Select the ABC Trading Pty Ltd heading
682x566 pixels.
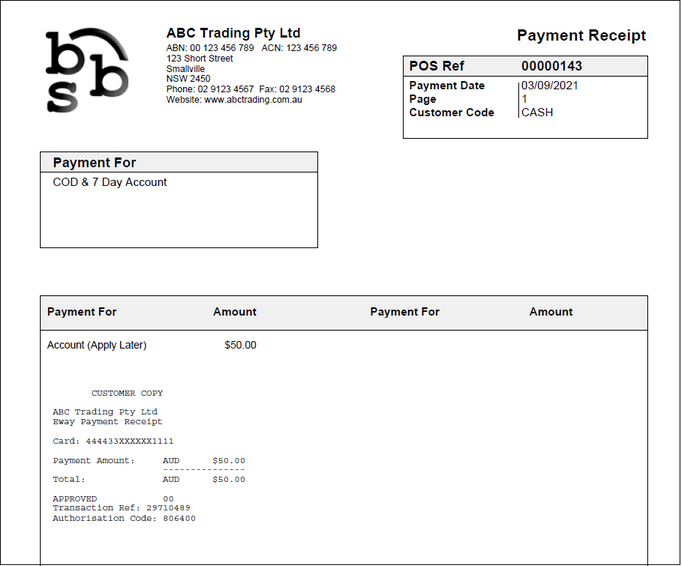pyautogui.click(x=233, y=33)
